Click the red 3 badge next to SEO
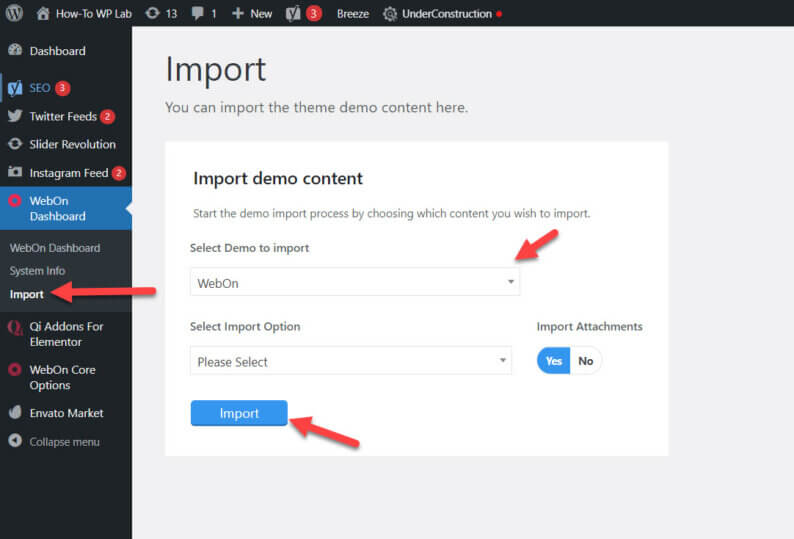The height and width of the screenshot is (539, 794). click(x=62, y=88)
